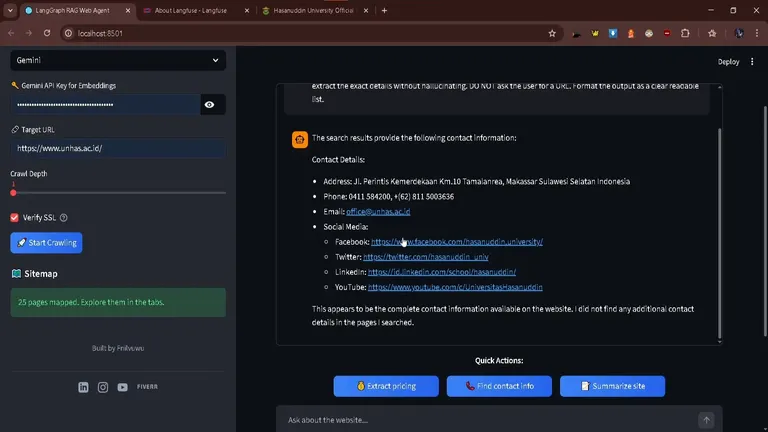
Task: Click the orange extension icon in toolbar
Action: [631, 33]
